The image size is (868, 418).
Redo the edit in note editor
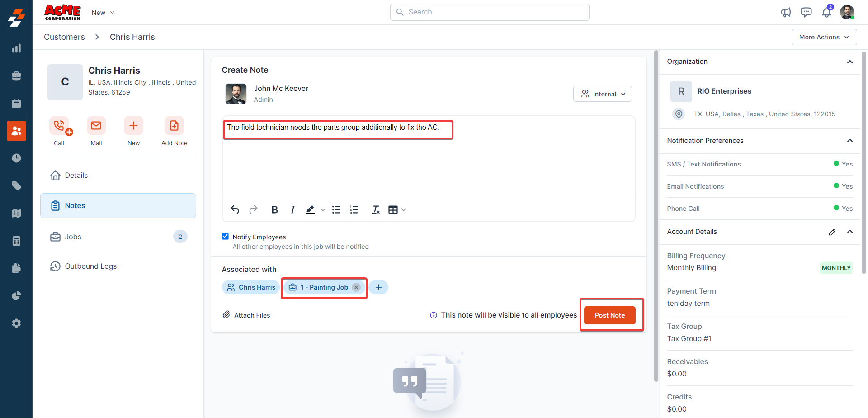(253, 209)
